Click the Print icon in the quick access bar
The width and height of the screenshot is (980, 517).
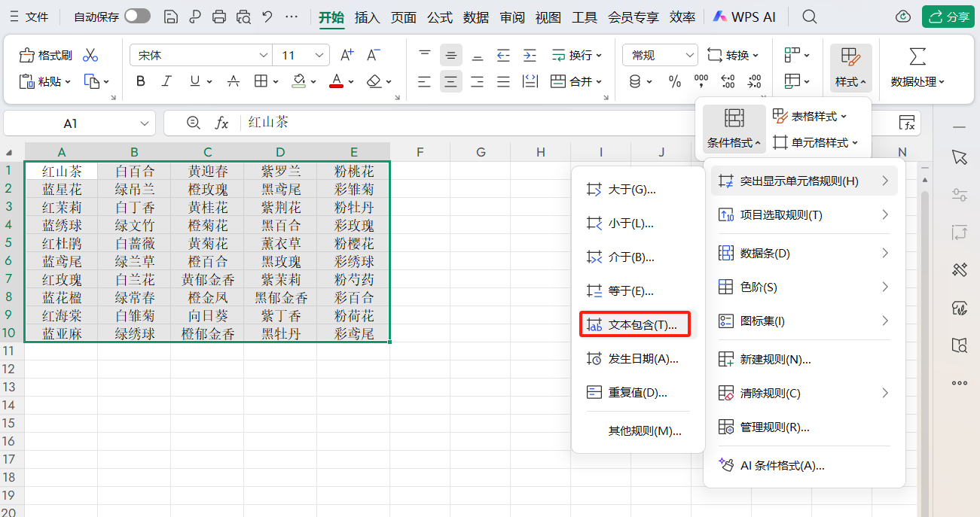[x=219, y=17]
